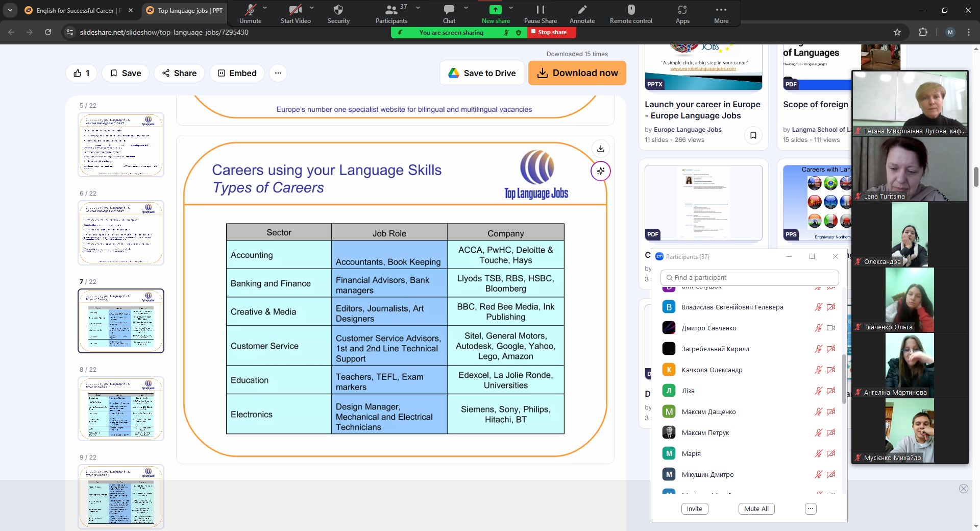Open the Zoom More menu

[x=721, y=10]
